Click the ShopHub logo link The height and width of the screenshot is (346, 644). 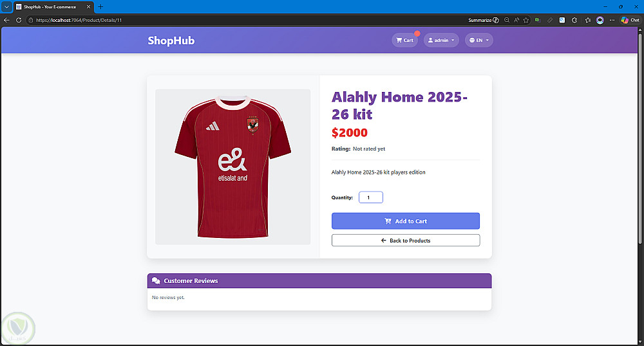click(171, 41)
